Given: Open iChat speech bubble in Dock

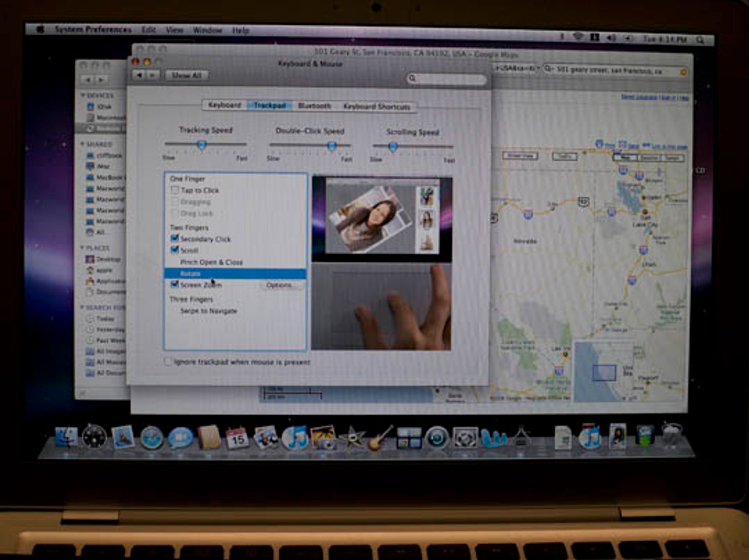Looking at the screenshot, I should click(x=180, y=438).
